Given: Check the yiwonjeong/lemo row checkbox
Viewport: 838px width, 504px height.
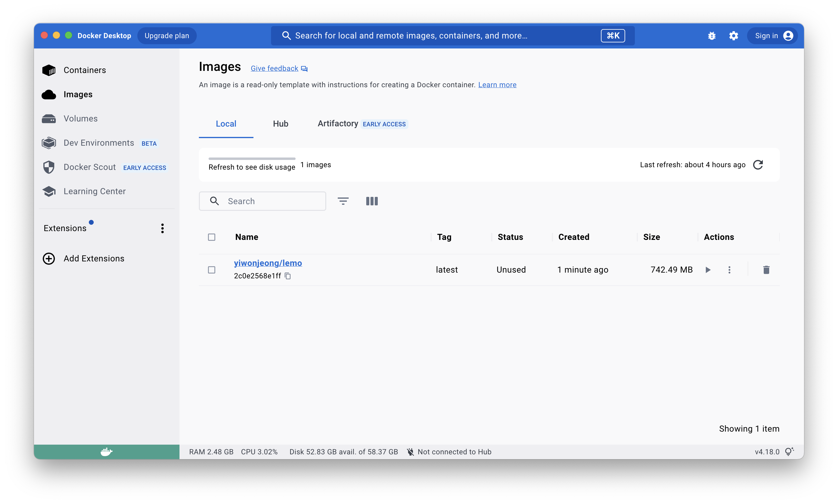Looking at the screenshot, I should click(211, 270).
